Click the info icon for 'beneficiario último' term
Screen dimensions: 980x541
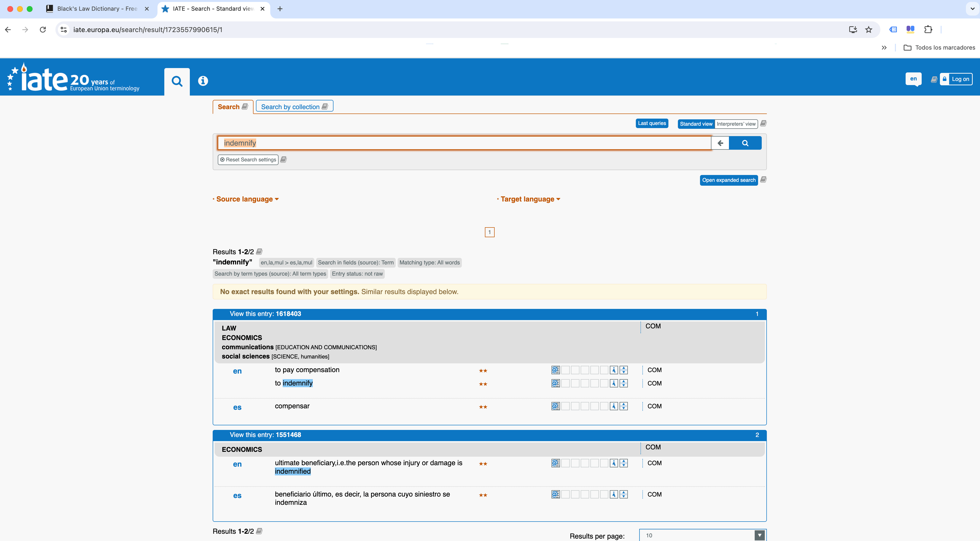[614, 494]
